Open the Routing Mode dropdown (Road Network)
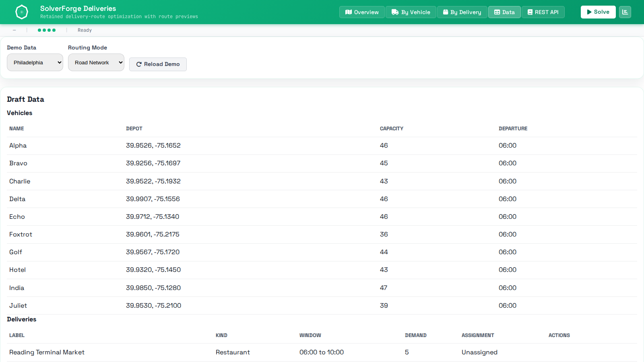The height and width of the screenshot is (362, 644). (x=96, y=62)
